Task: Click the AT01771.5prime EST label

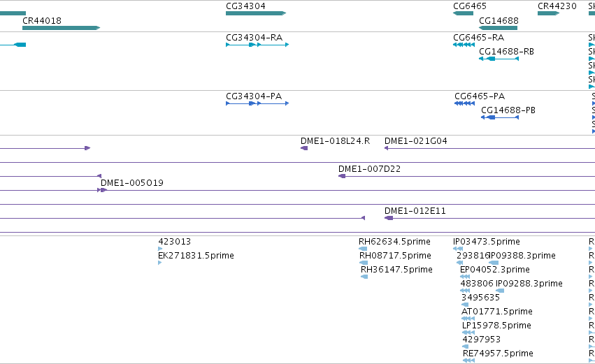Action: pos(496,312)
